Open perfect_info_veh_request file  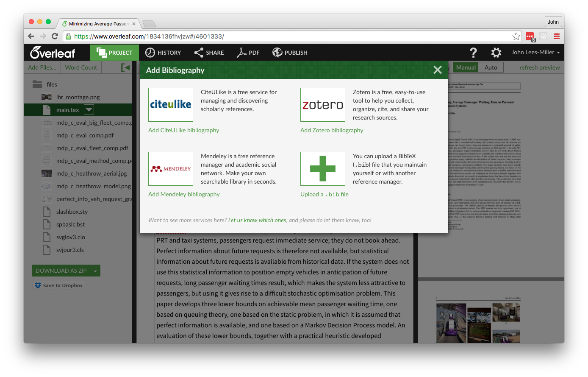click(86, 199)
